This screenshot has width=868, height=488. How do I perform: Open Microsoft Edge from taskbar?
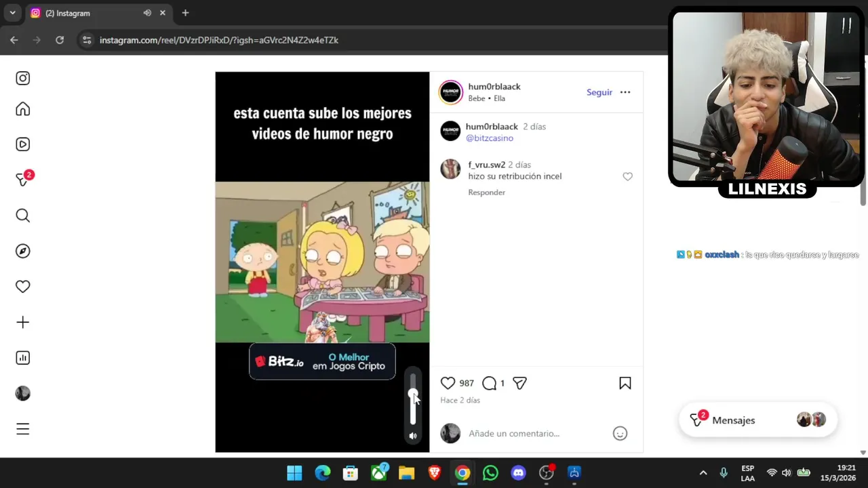(x=323, y=472)
